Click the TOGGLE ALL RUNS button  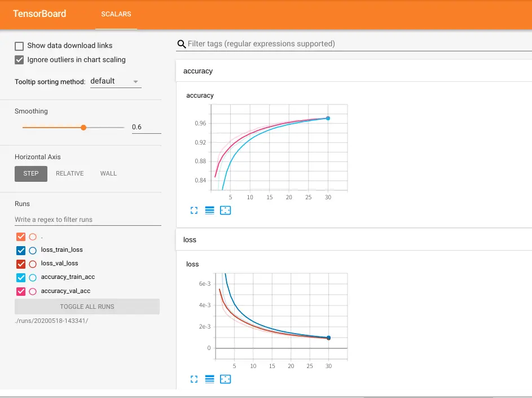tap(87, 307)
